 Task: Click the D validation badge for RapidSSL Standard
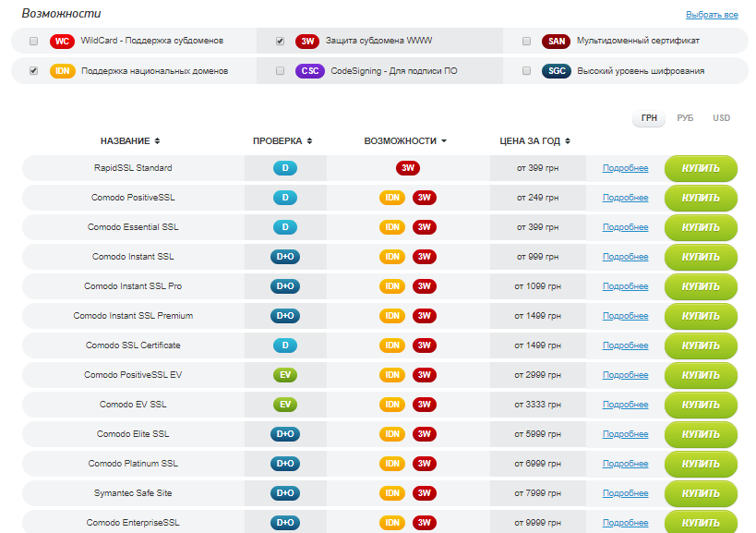(x=285, y=168)
